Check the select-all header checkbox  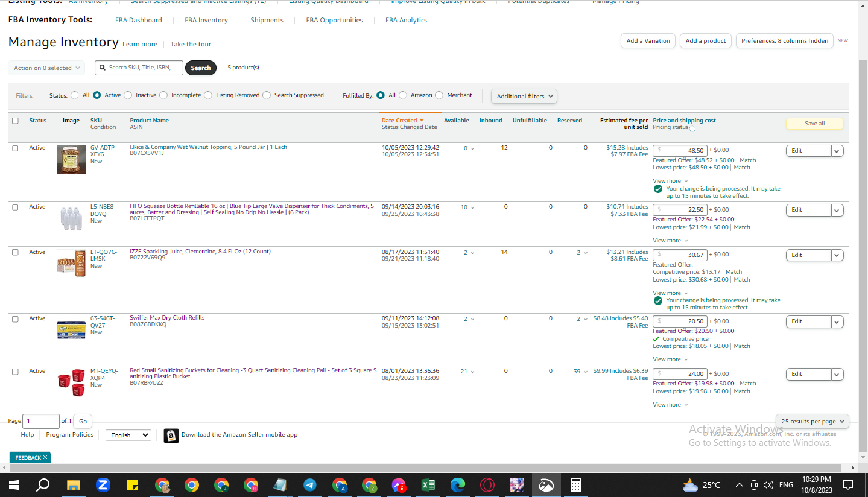[x=15, y=121]
